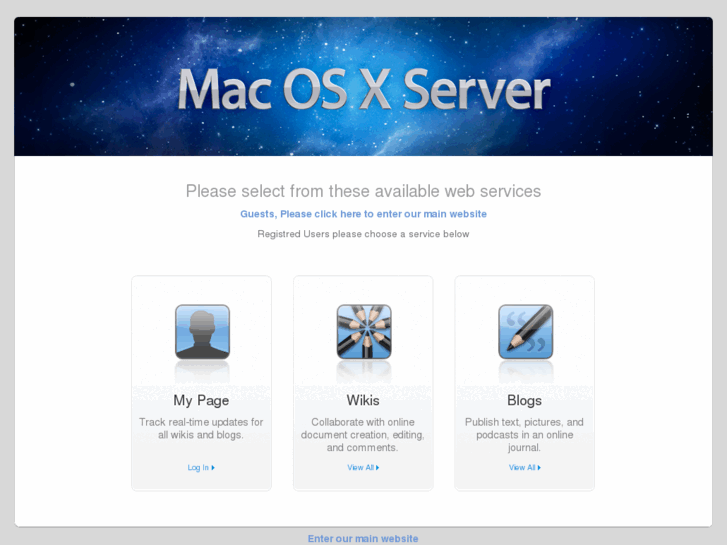
Task: Open View All link under Blogs
Action: [x=524, y=468]
